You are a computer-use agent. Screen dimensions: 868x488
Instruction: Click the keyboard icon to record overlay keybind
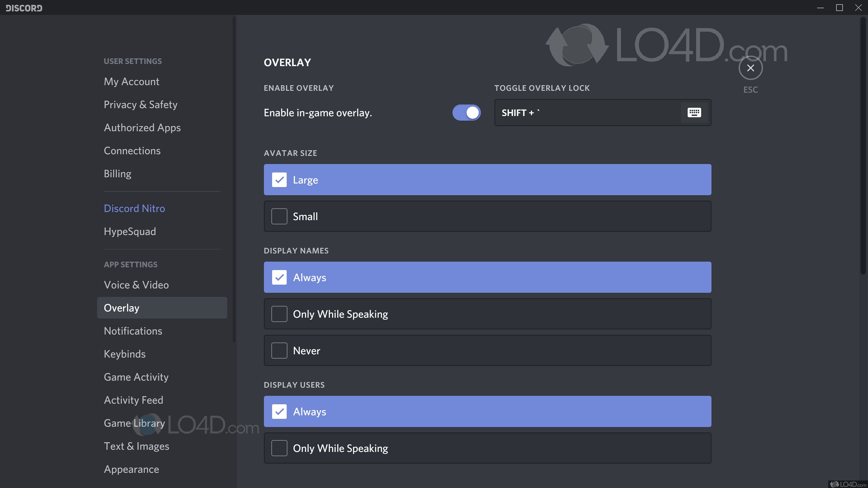[x=694, y=113]
